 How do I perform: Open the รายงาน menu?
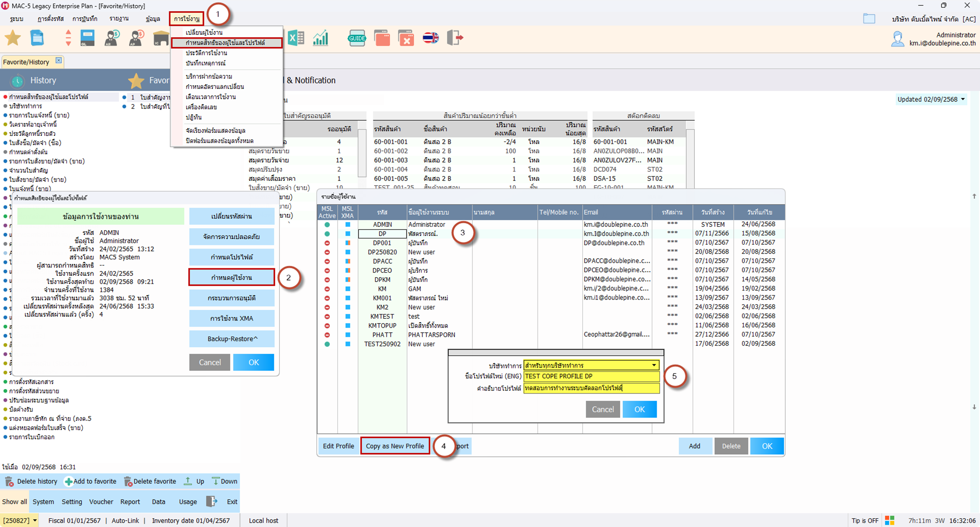point(119,19)
